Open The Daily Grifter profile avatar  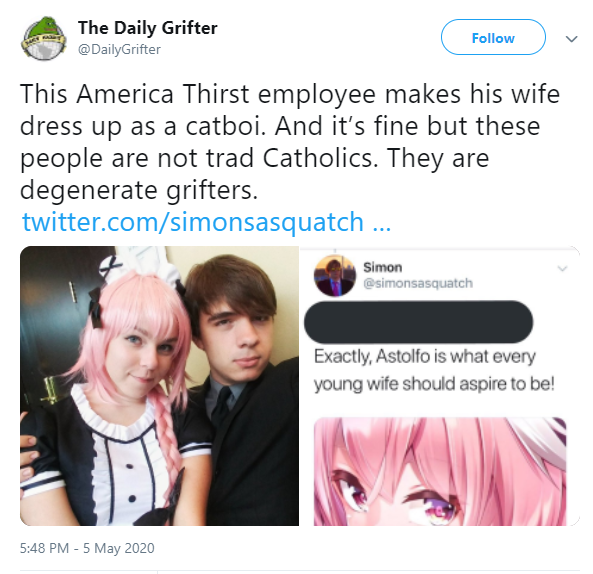[x=43, y=38]
